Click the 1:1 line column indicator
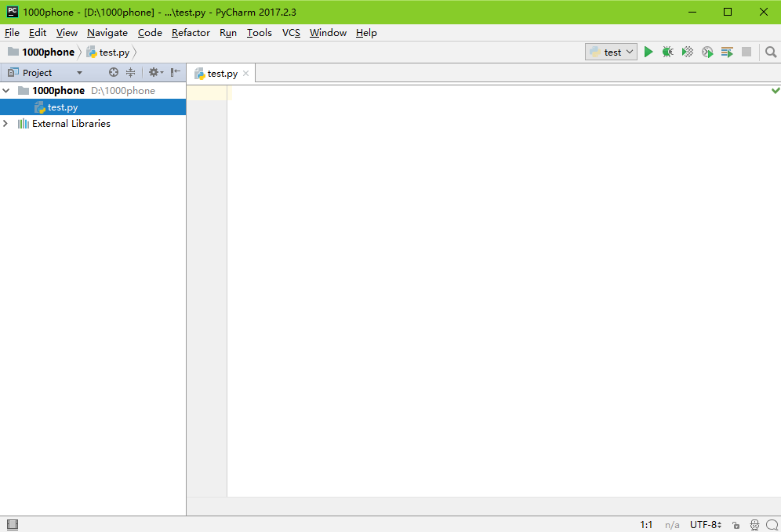 [646, 525]
